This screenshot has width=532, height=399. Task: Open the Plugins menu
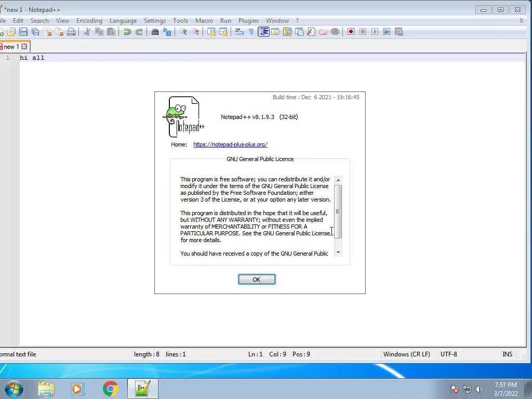coord(248,21)
